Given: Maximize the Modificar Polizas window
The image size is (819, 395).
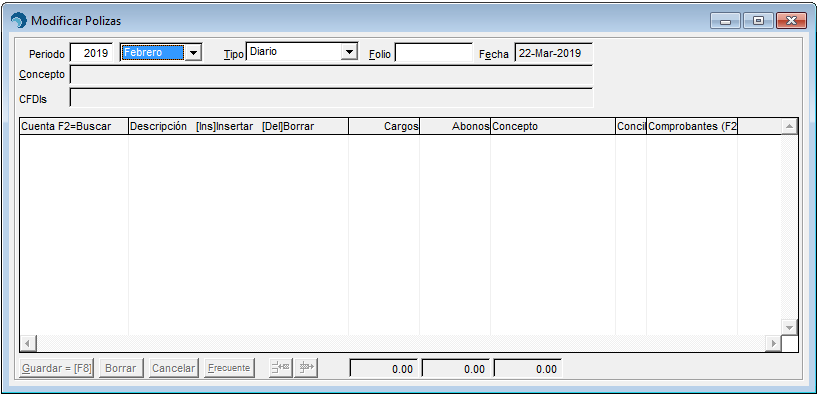Looking at the screenshot, I should click(758, 21).
